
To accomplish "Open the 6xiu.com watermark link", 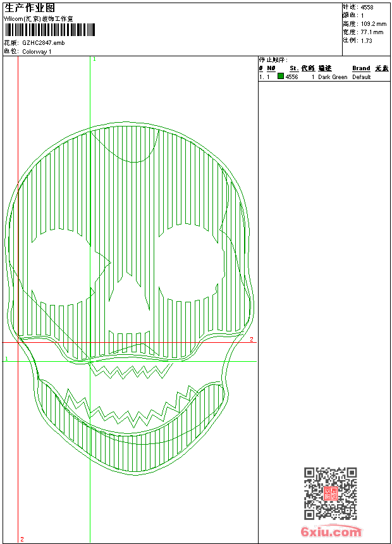I will pos(331,532).
